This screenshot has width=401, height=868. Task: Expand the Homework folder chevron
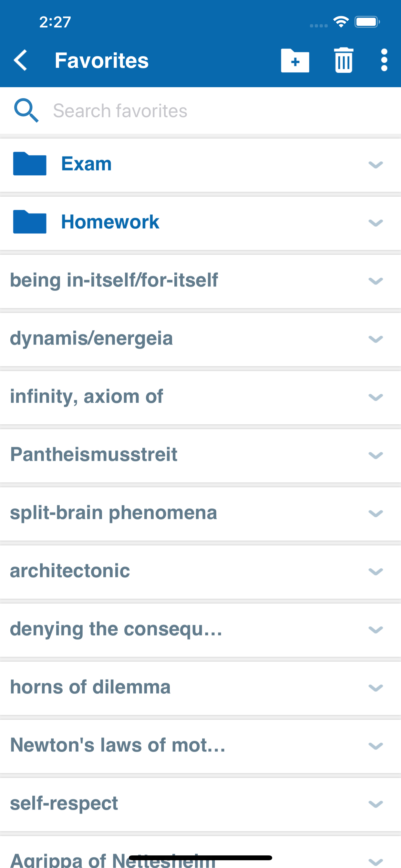[375, 223]
